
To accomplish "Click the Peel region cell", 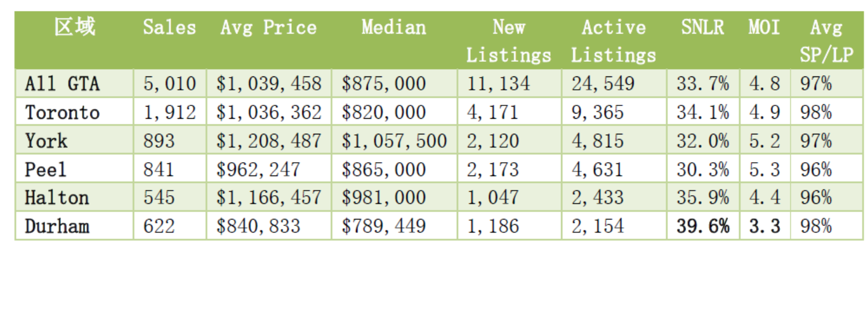I will coord(46,169).
